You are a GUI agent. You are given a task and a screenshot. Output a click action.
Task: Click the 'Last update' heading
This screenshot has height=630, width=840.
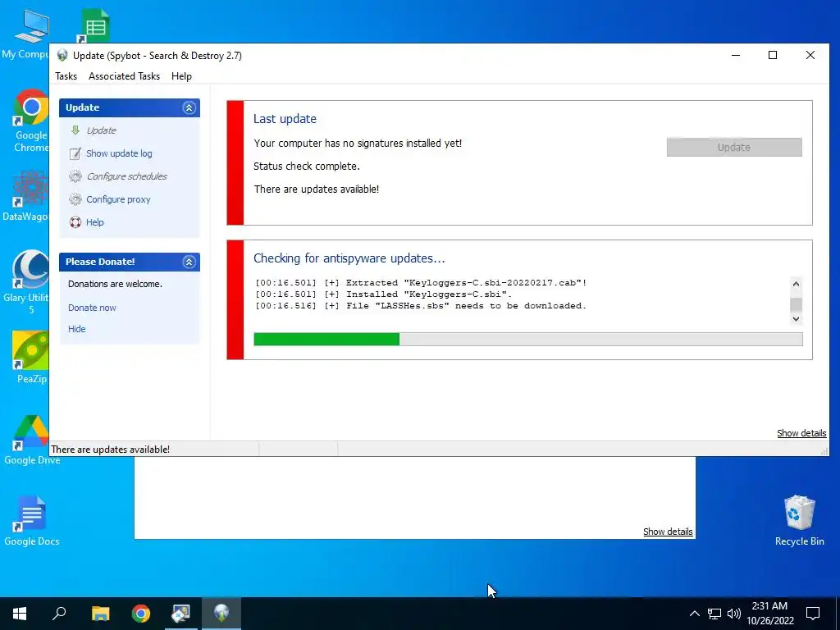point(285,119)
